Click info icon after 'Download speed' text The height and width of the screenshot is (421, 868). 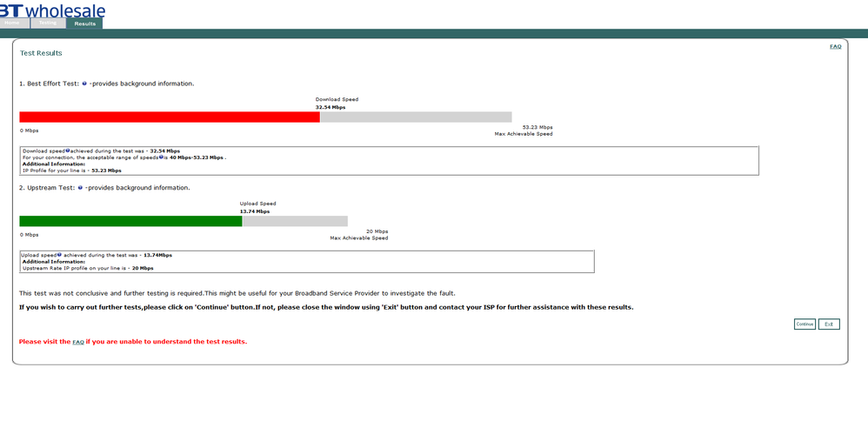pyautogui.click(x=68, y=150)
